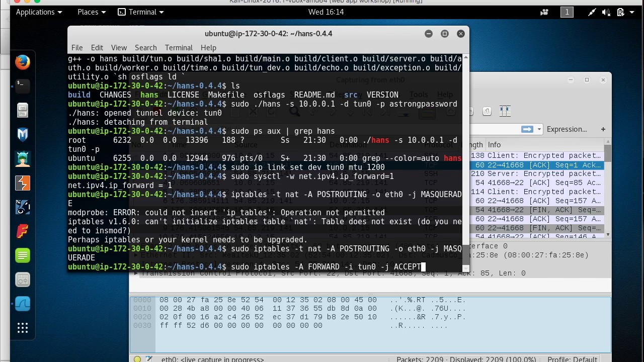The image size is (644, 362).
Task: Click the network connection tray icon
Action: pyautogui.click(x=592, y=12)
